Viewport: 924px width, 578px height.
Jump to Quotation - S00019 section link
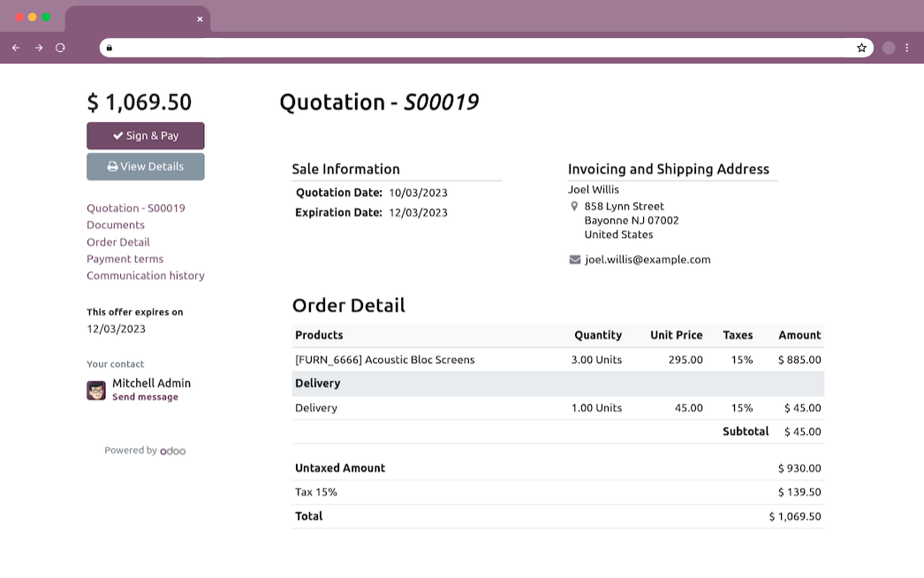coord(136,209)
